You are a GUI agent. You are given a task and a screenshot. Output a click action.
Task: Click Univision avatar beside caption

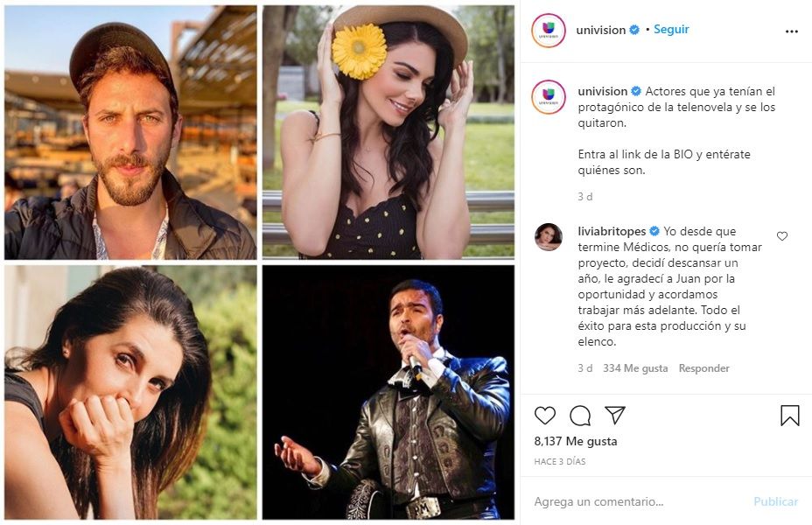549,95
